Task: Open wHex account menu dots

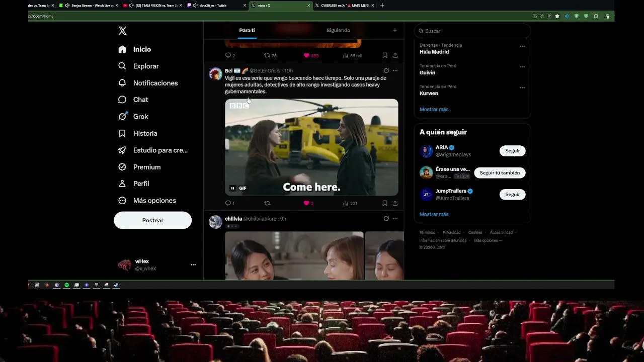Action: (x=193, y=265)
